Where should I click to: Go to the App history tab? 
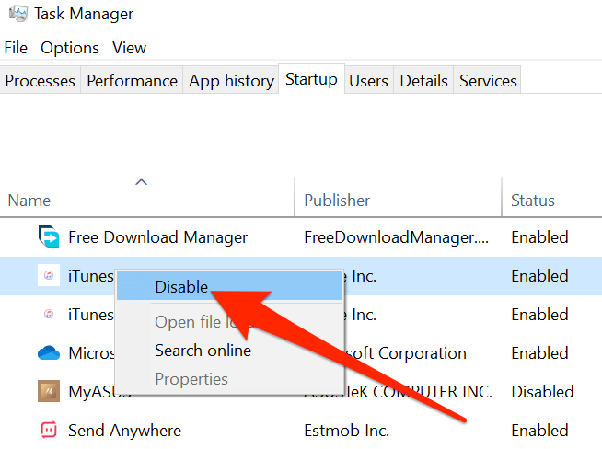pos(231,81)
